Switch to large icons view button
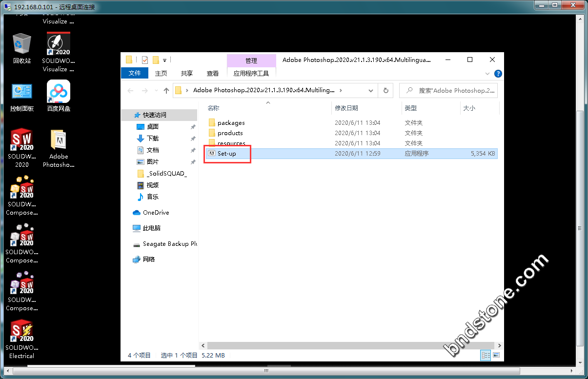 coord(496,355)
